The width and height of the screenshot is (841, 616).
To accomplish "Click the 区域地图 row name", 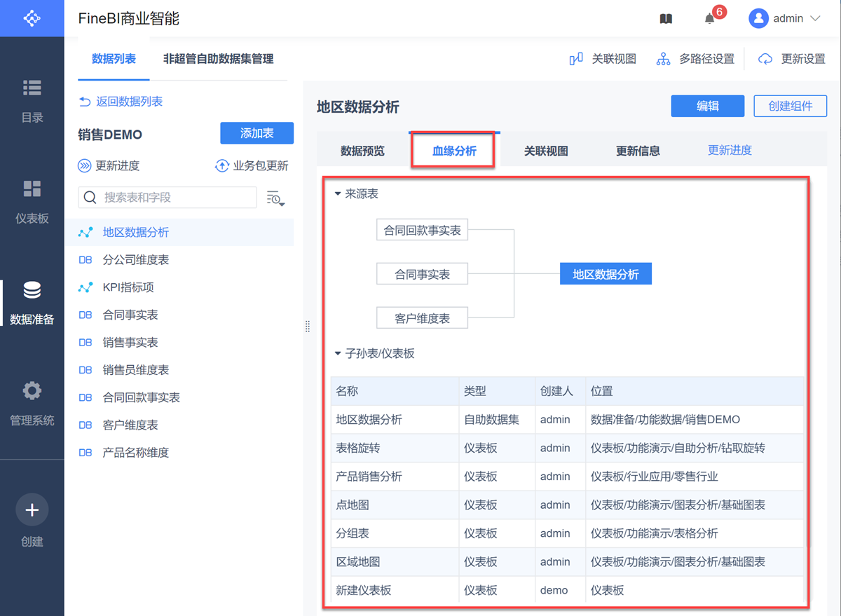I will coord(358,562).
